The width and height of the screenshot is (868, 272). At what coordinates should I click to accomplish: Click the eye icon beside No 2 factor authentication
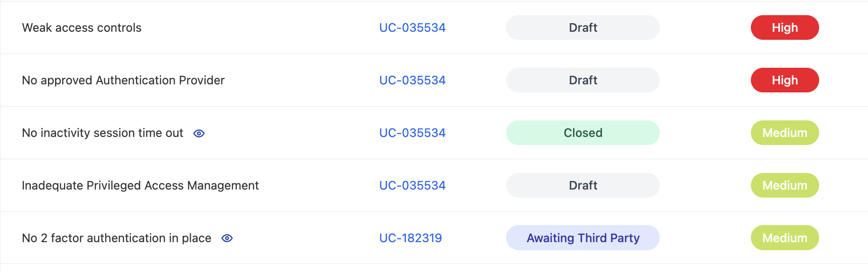click(x=227, y=238)
